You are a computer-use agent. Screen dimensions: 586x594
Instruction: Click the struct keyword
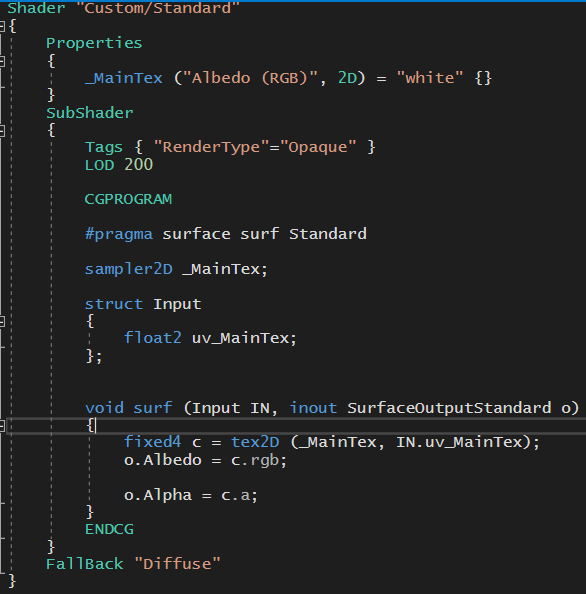pyautogui.click(x=114, y=304)
